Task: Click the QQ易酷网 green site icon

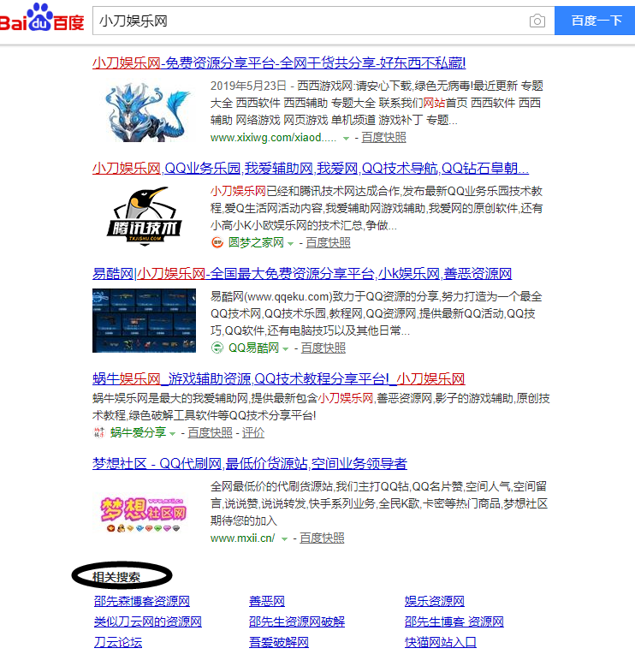Action: click(x=217, y=348)
